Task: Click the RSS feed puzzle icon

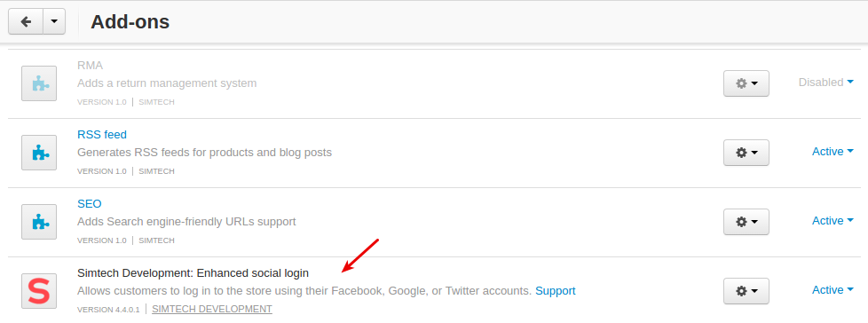Action: tap(39, 153)
